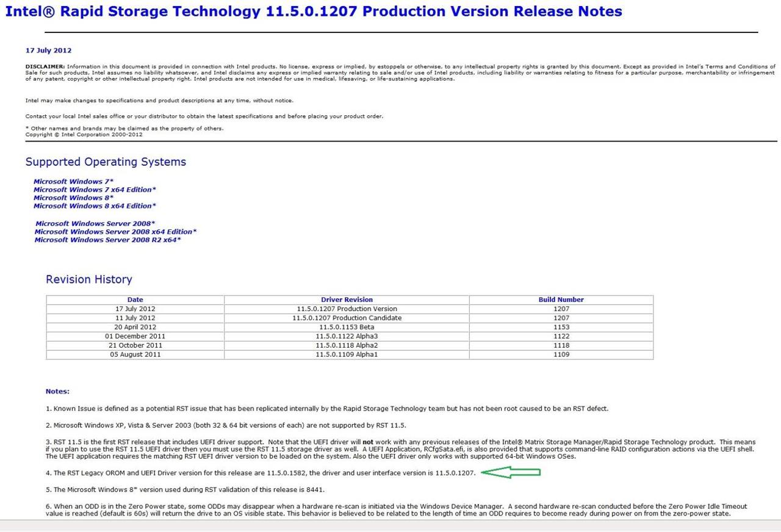Click 'Copyright © Intel Corporation 2000-2012' line

84,135
